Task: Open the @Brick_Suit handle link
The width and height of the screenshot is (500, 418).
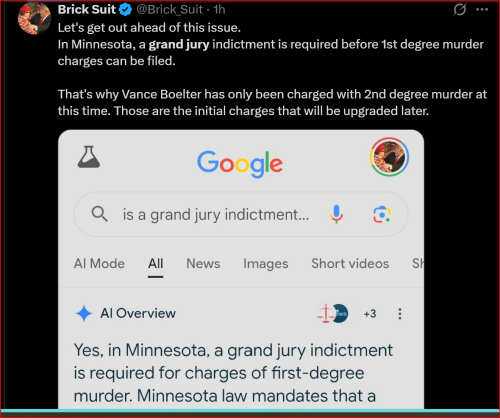Action: [x=170, y=10]
